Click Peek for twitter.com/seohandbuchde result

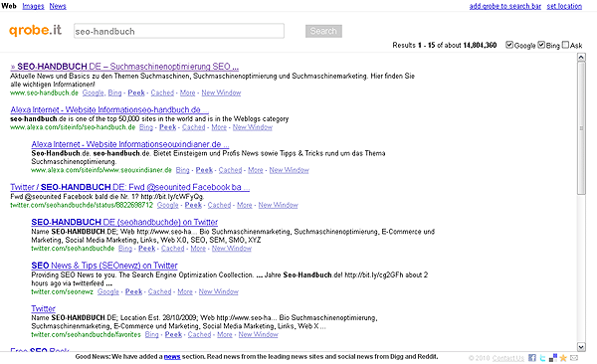tap(146, 249)
